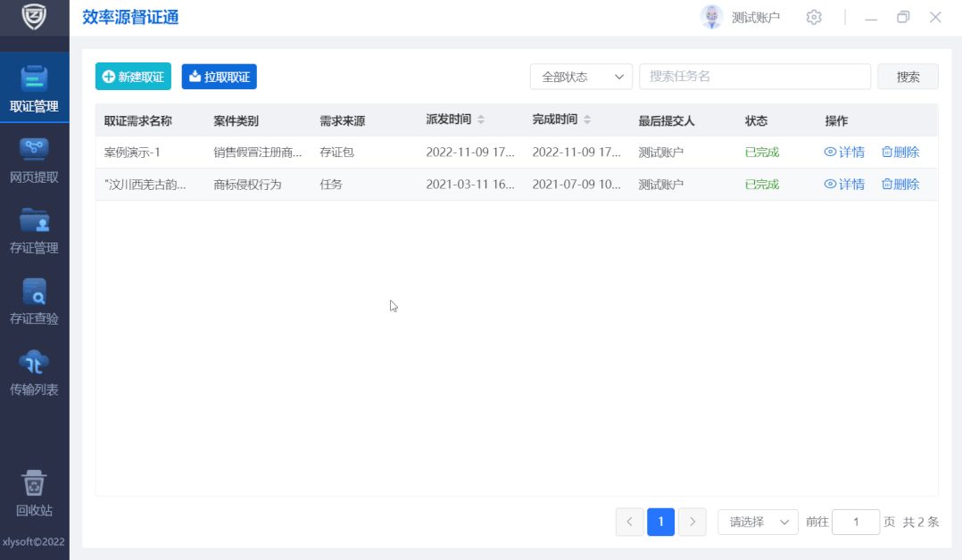This screenshot has width=962, height=560.
Task: Open the 全部状态 status filter dropdown
Action: click(x=581, y=77)
